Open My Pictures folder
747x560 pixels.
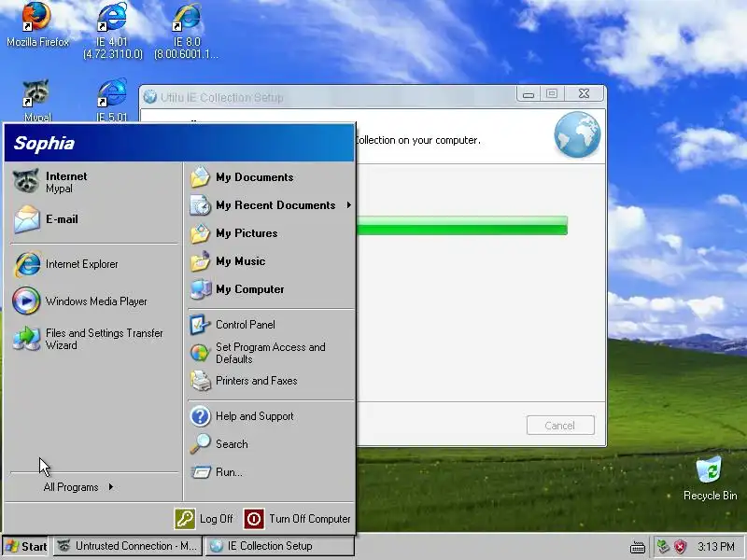271,233
